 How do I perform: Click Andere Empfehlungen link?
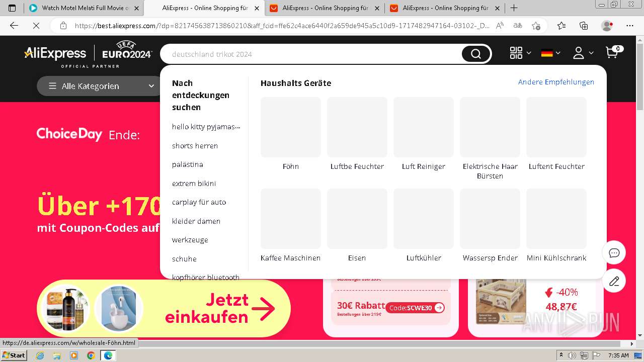[556, 82]
